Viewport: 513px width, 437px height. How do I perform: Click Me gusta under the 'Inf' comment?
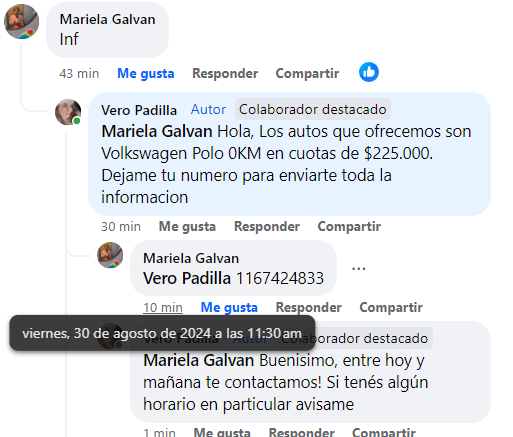click(146, 73)
